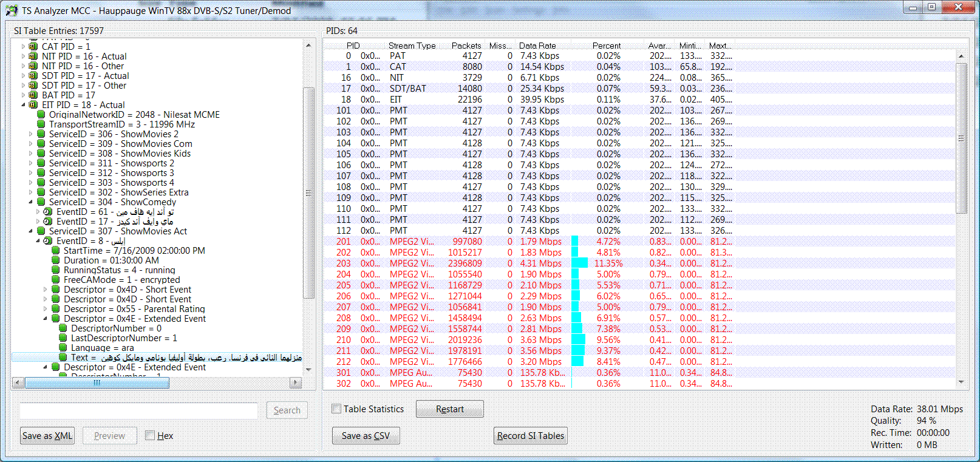Image resolution: width=980 pixels, height=462 pixels.
Task: Collapse the ServiceID 307 ShowMovies Act node
Action: (x=31, y=231)
